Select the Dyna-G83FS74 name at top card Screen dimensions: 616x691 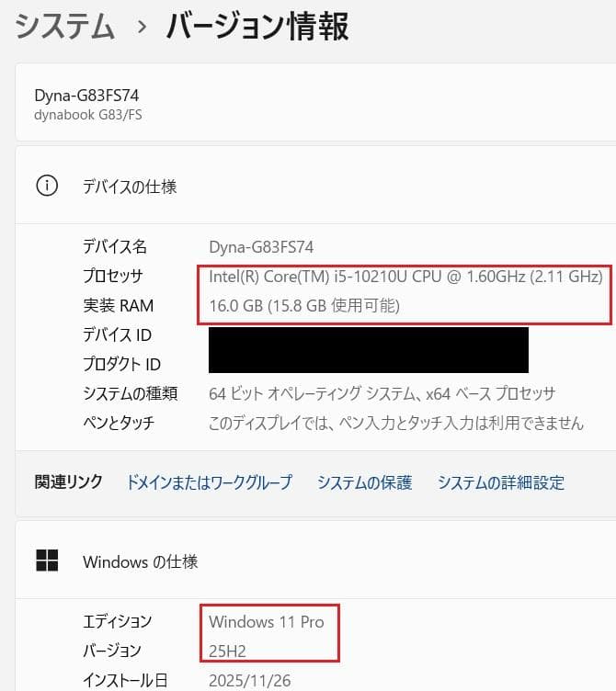pos(86,96)
